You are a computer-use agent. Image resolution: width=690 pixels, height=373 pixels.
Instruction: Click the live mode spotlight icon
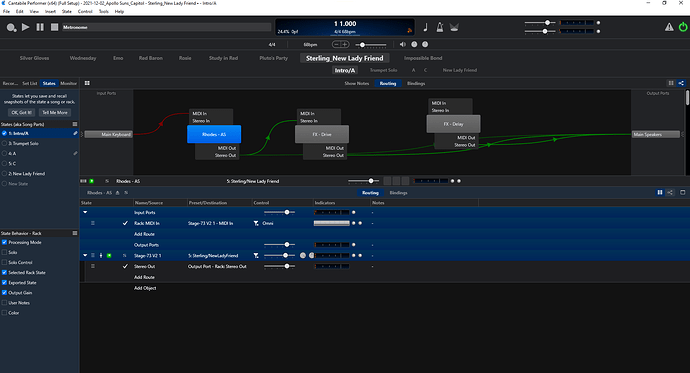point(454,27)
